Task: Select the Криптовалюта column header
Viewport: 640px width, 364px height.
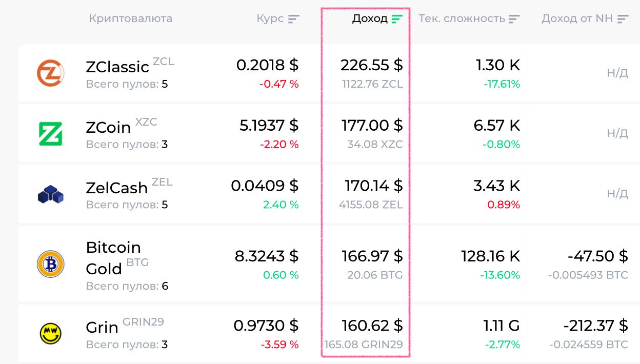Action: 130,19
